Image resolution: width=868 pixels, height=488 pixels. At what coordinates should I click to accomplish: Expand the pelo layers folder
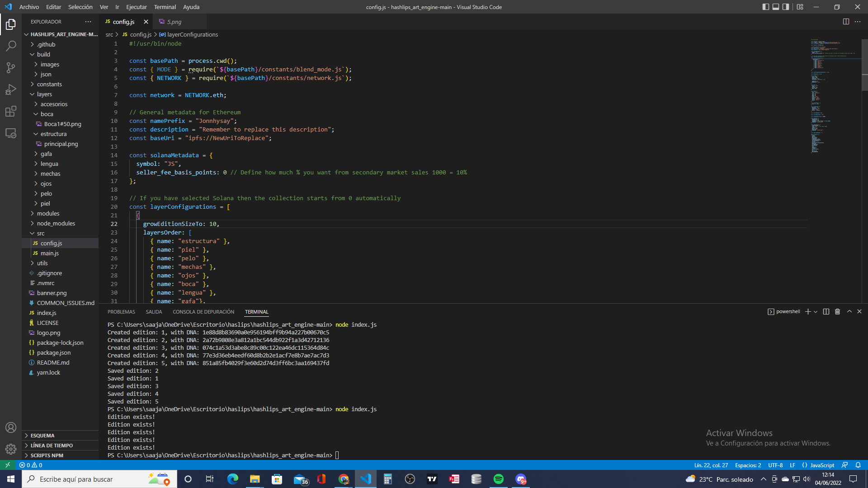tap(47, 193)
